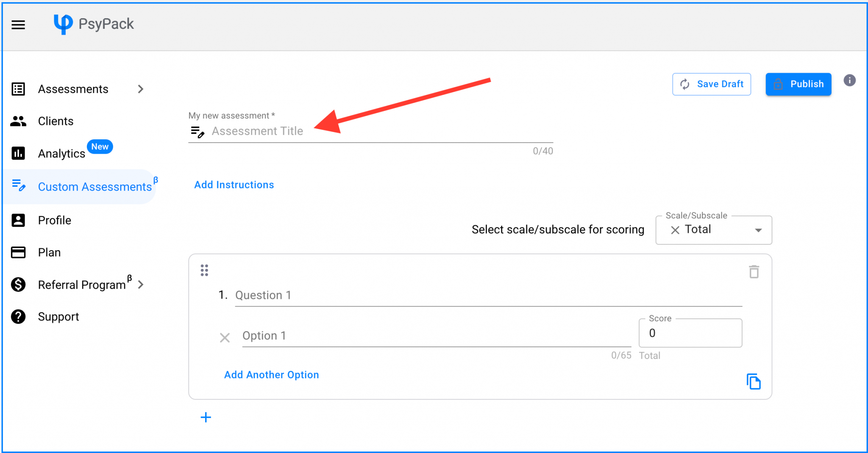Click the Save Draft button
Image resolution: width=868 pixels, height=453 pixels.
point(712,84)
